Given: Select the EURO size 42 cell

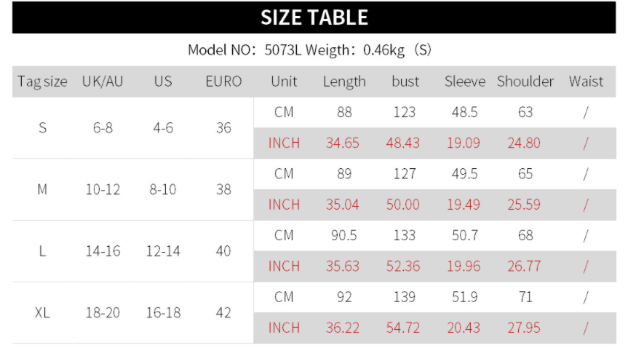Looking at the screenshot, I should pyautogui.click(x=223, y=313).
